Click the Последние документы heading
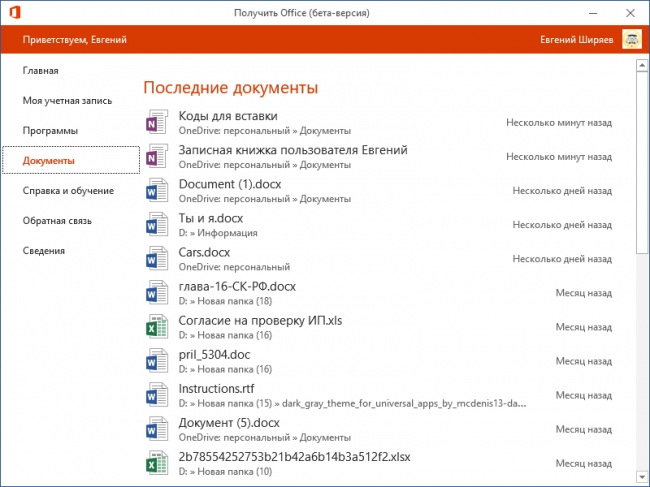Image resolution: width=650 pixels, height=487 pixels. [x=231, y=87]
